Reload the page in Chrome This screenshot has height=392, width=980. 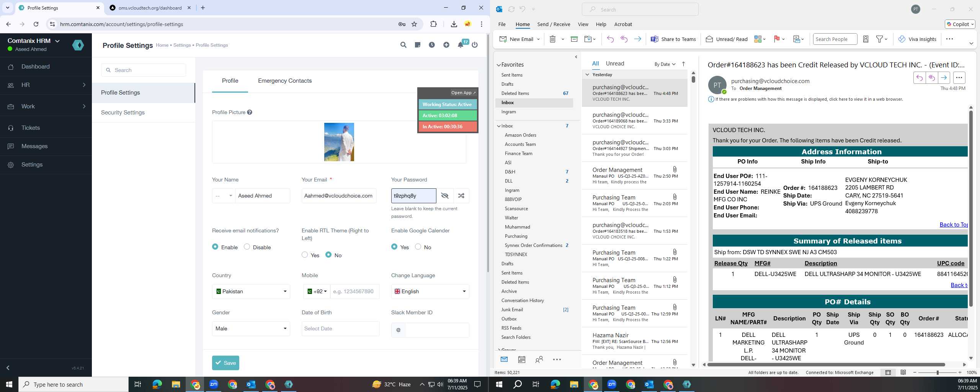[x=36, y=24]
